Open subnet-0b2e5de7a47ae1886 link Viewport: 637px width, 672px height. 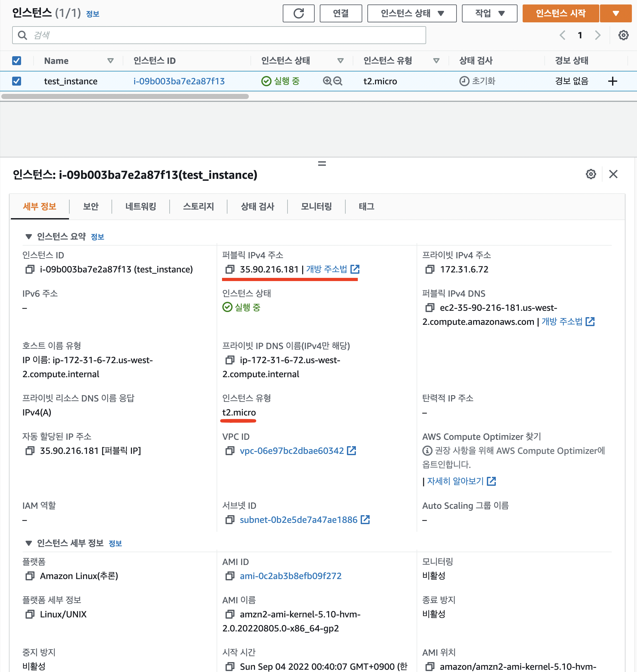coord(298,520)
